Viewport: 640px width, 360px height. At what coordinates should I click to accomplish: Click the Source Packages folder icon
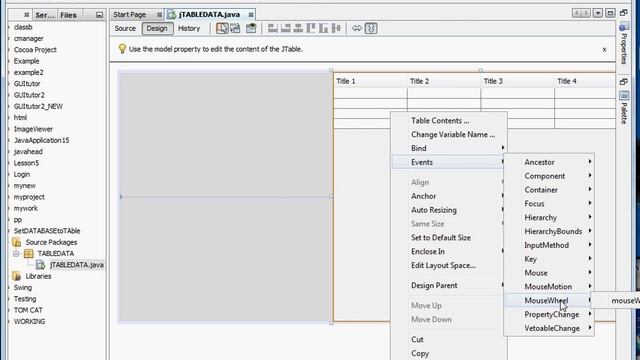pos(17,242)
